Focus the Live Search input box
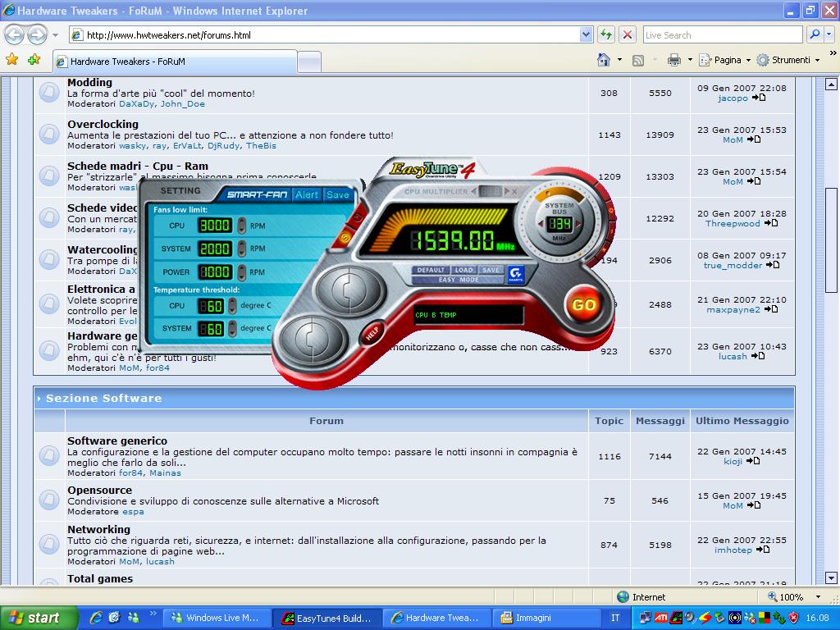840x630 pixels. [x=723, y=34]
